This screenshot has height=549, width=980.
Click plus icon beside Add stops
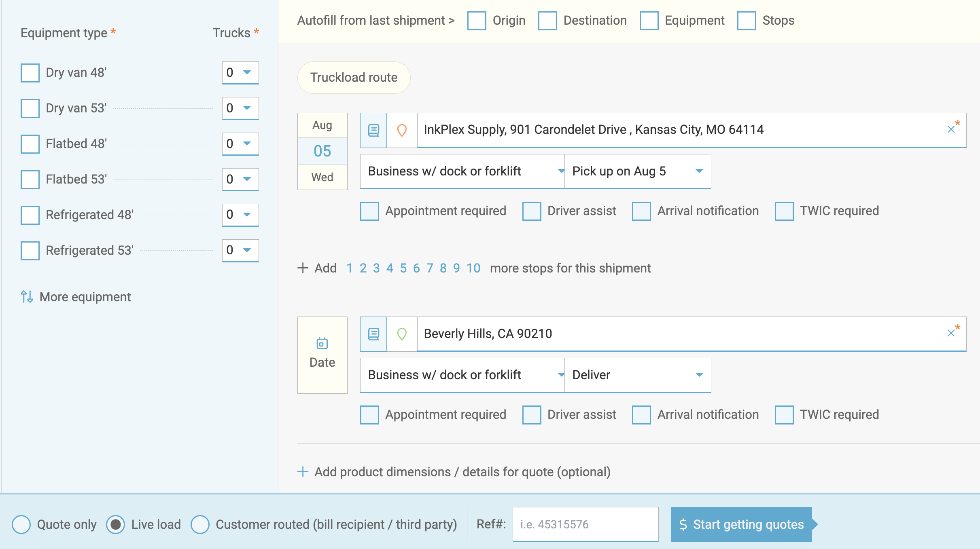click(303, 268)
